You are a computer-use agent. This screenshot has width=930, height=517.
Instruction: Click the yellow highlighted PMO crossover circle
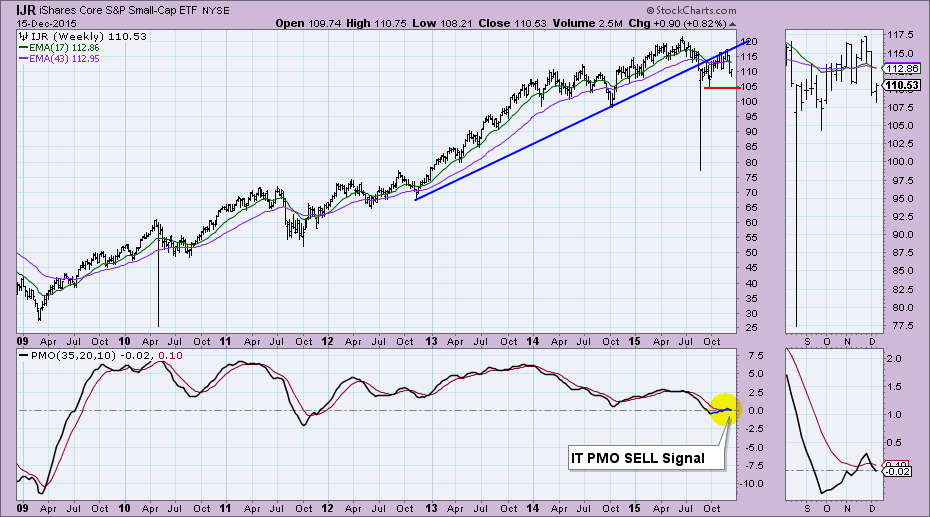[x=724, y=410]
